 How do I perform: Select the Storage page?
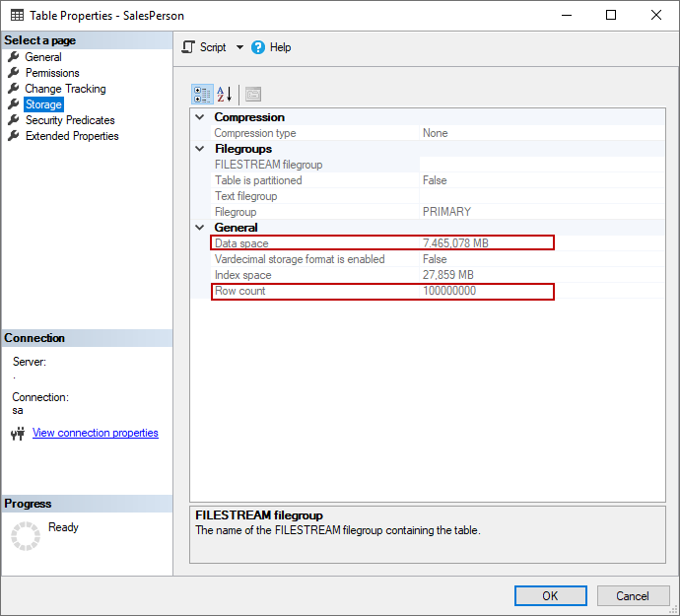point(43,104)
